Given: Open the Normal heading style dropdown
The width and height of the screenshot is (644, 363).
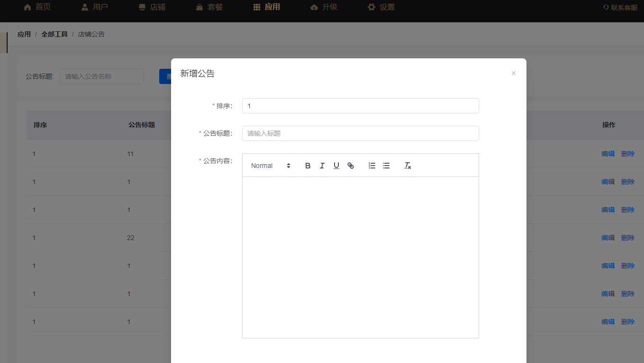Looking at the screenshot, I should coord(271,166).
